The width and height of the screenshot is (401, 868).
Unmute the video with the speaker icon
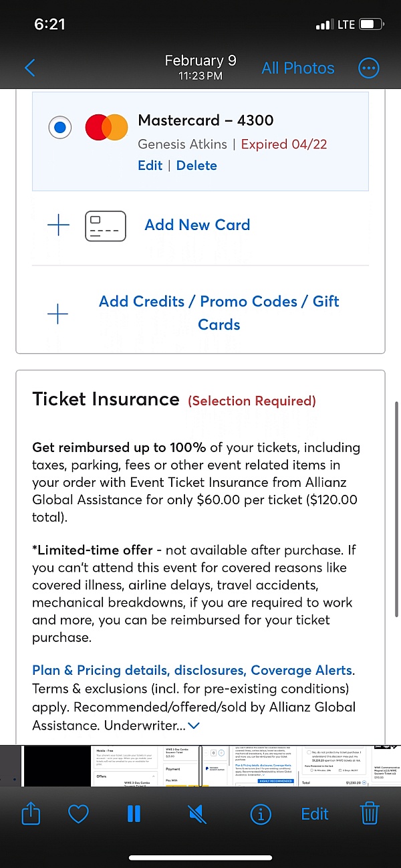[x=196, y=813]
